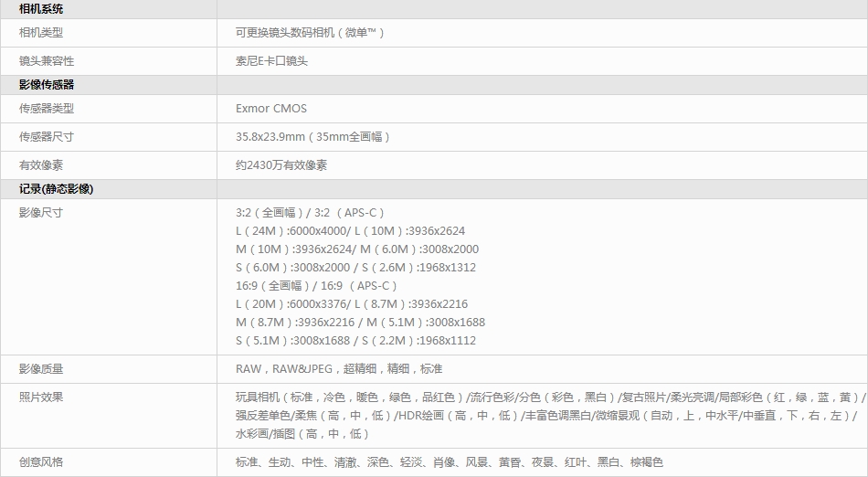Select the 传感器类型 row label
This screenshot has width=868, height=477.
tap(47, 109)
